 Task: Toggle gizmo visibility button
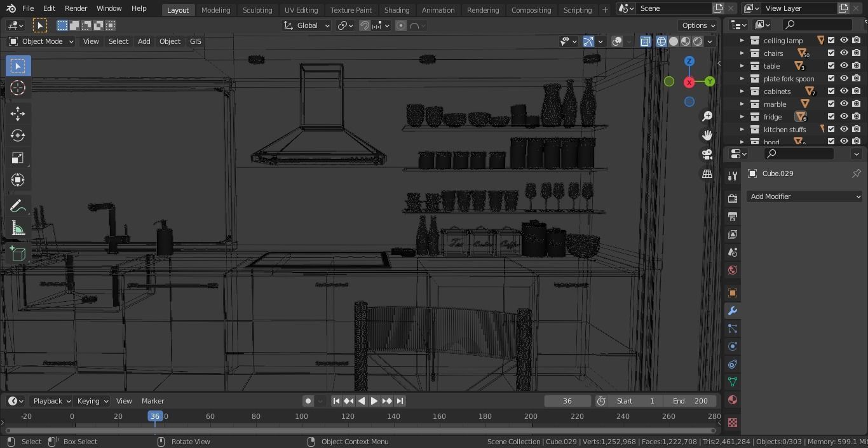[x=588, y=41]
